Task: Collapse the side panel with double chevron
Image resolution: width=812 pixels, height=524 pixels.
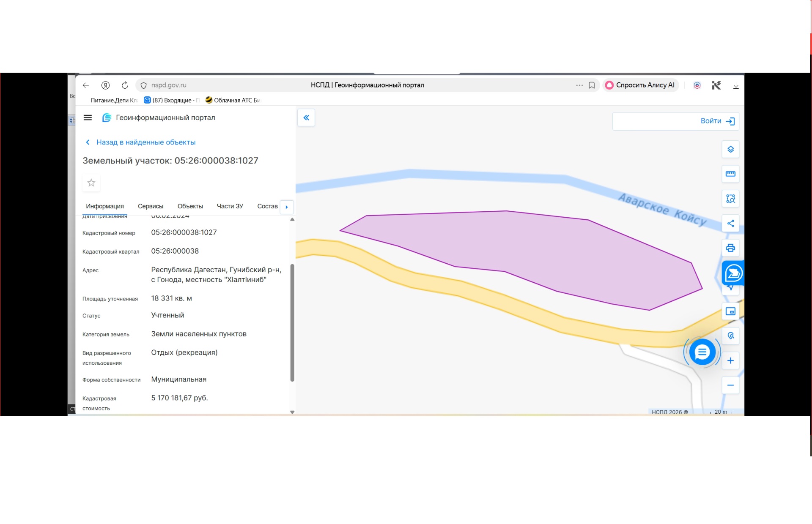Action: [x=306, y=117]
